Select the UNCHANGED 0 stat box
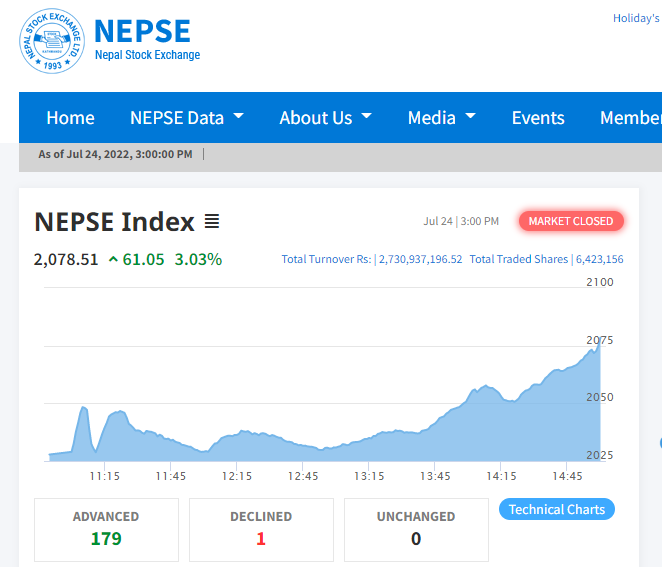Image resolution: width=662 pixels, height=567 pixels. pos(416,529)
